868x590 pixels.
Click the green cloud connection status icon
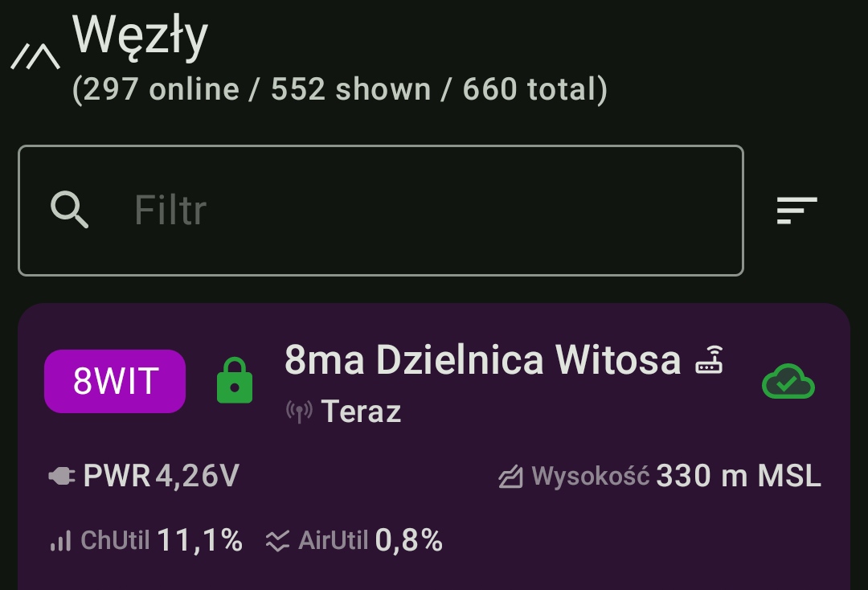pyautogui.click(x=788, y=382)
